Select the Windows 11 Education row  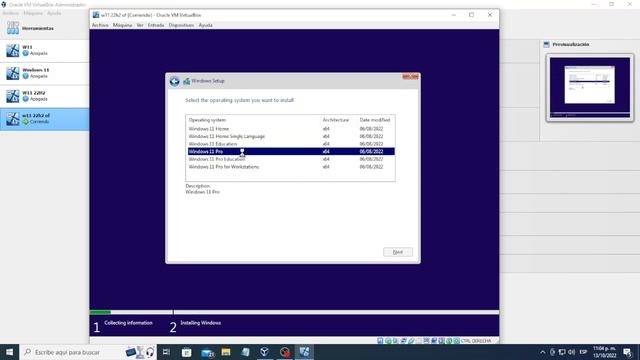(291, 144)
